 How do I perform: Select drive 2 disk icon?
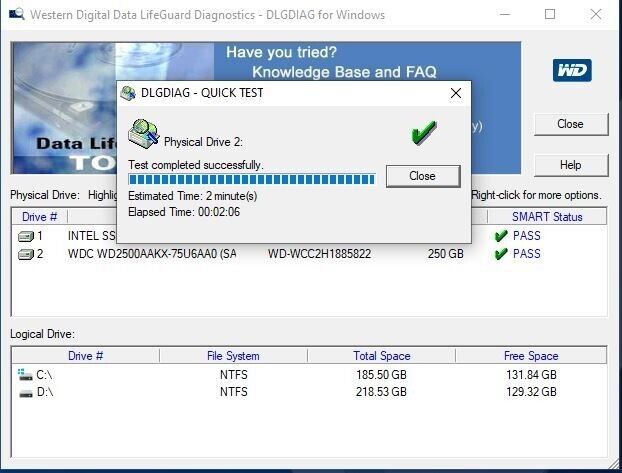point(26,254)
